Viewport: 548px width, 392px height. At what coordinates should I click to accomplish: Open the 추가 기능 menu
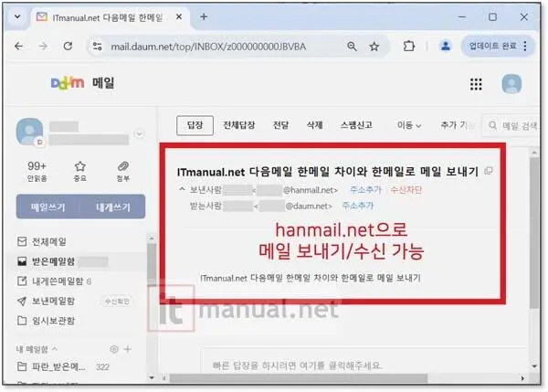tap(458, 125)
